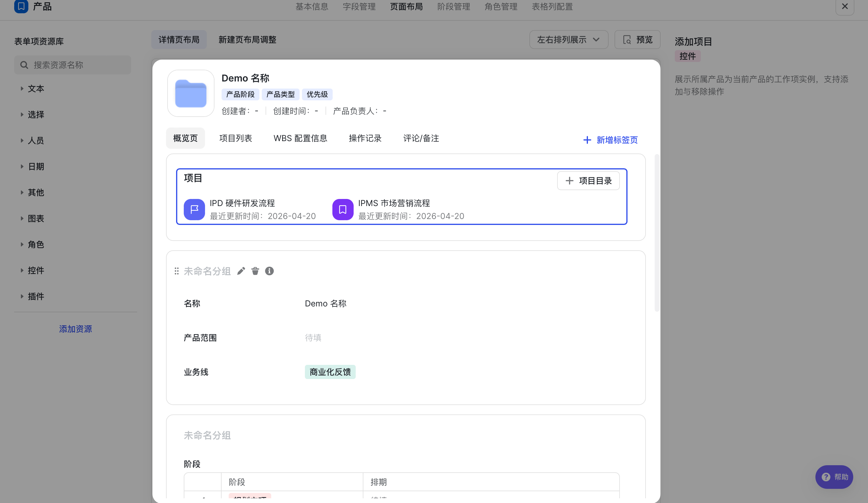
Task: Select the 新建页布局调整 layout tab
Action: (247, 40)
